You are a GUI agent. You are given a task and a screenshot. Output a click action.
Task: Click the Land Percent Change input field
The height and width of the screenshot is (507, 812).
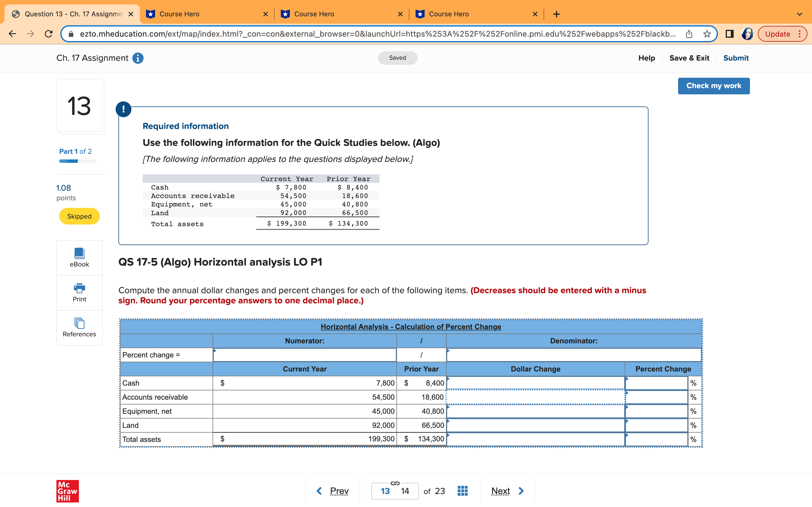(656, 425)
